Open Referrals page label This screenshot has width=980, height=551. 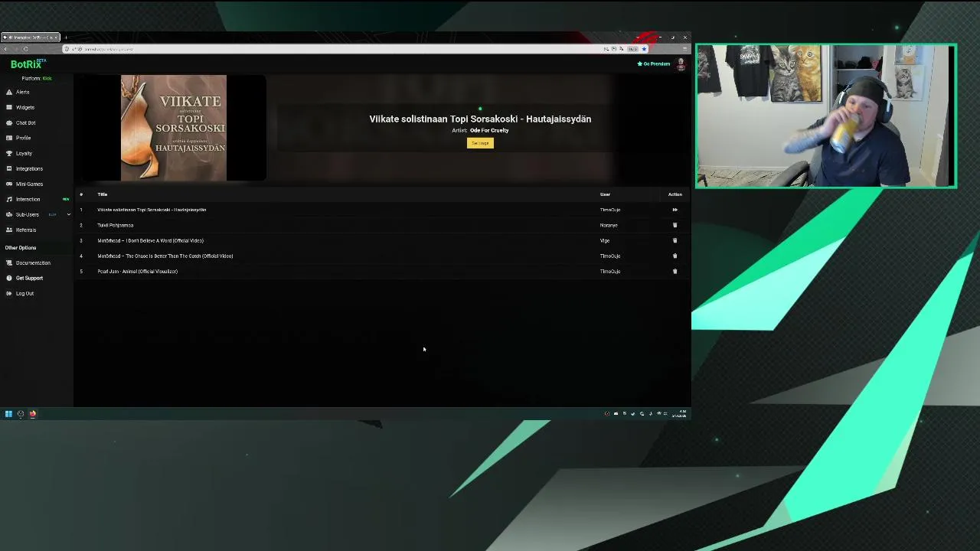coord(26,230)
